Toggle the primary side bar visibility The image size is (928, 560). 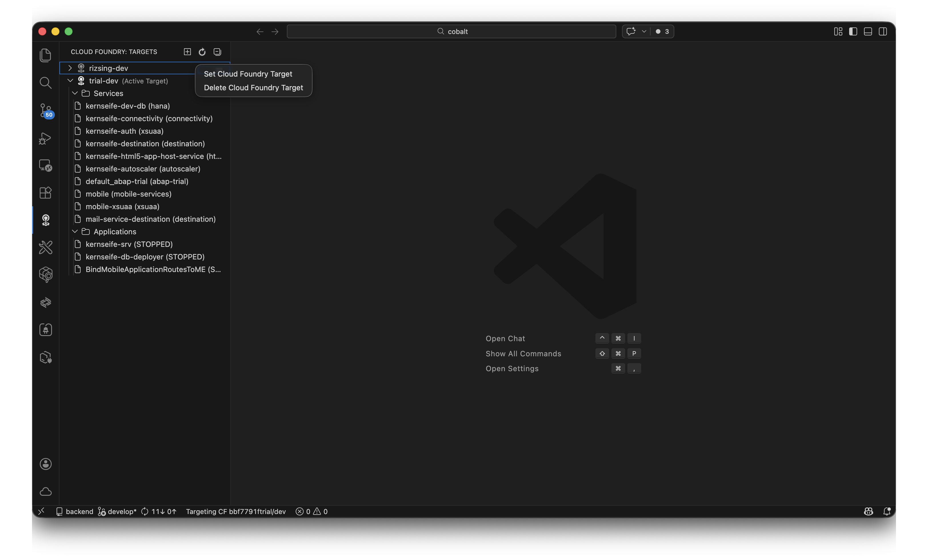pyautogui.click(x=853, y=32)
